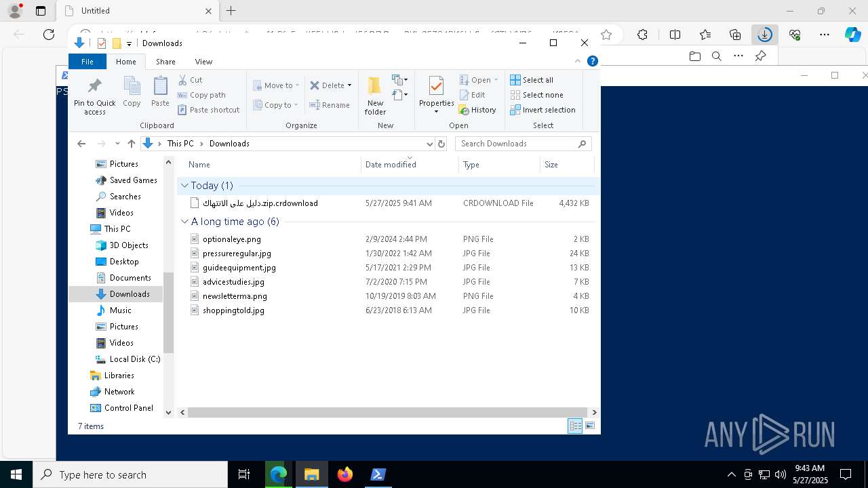Refresh the Downloads folder view

(x=441, y=144)
